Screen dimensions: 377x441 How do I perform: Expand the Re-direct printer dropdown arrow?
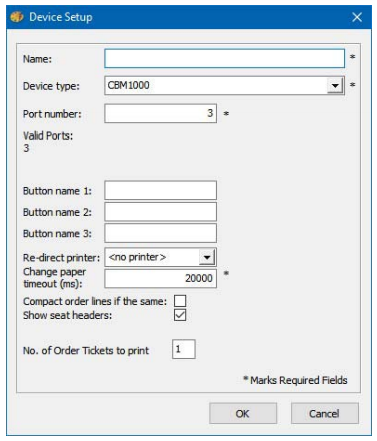click(207, 257)
